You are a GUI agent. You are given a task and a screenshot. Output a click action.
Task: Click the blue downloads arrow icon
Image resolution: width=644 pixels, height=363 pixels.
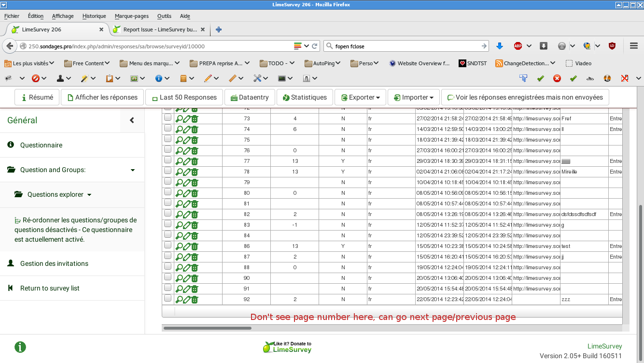[x=500, y=46]
